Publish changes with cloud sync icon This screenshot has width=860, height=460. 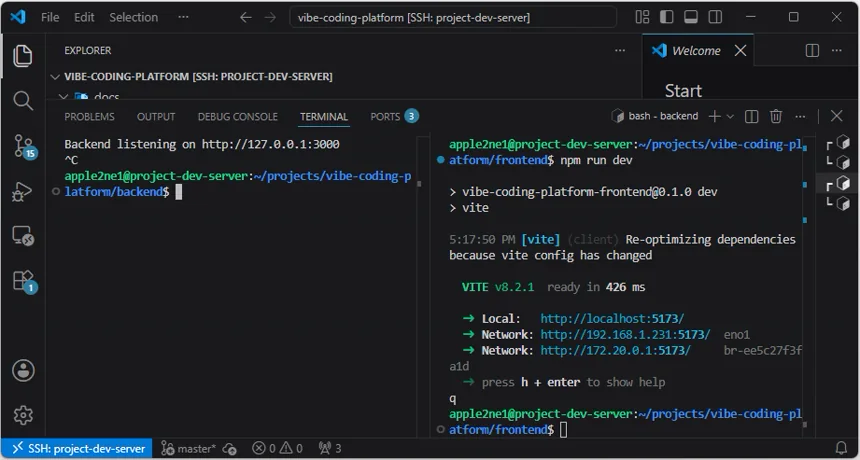pyautogui.click(x=230, y=448)
